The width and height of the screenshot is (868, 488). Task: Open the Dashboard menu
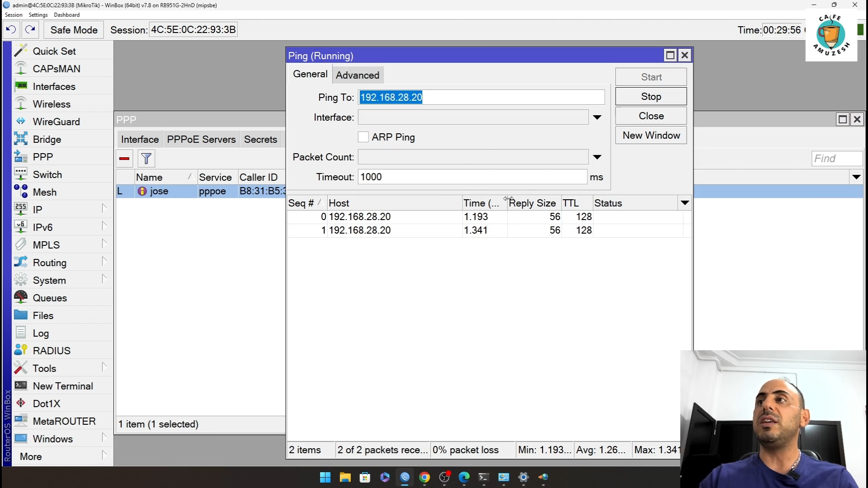(x=66, y=15)
